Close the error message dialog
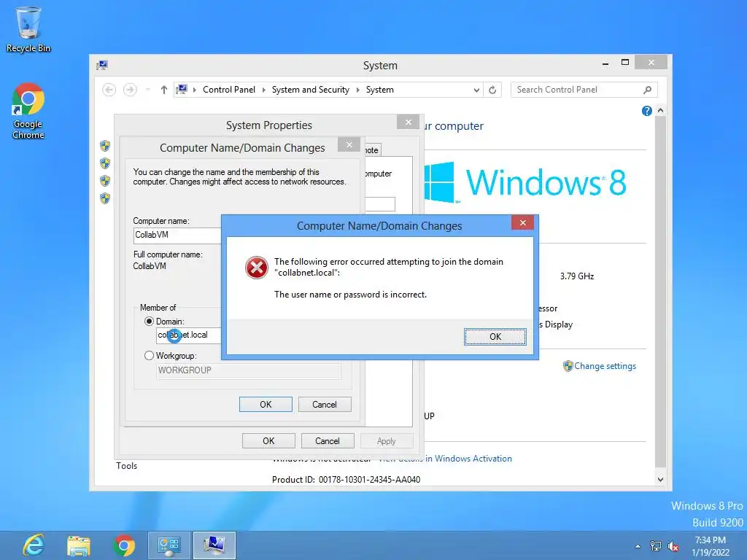The height and width of the screenshot is (560, 747). pyautogui.click(x=522, y=223)
